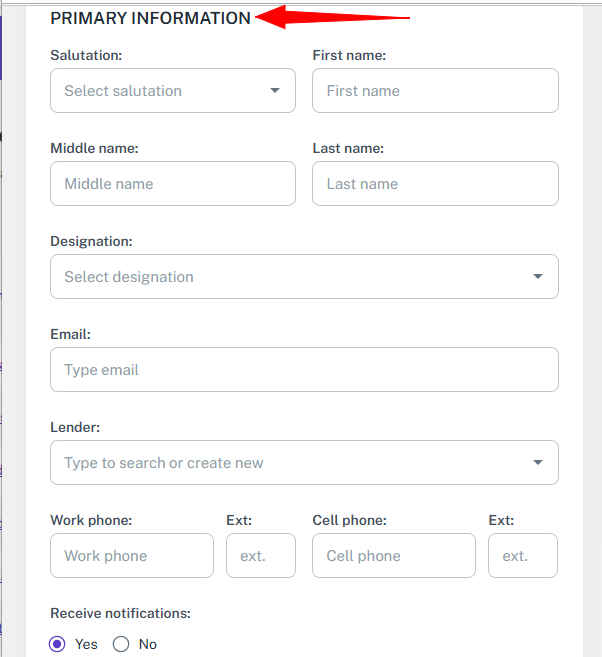Click the No label for notifications
The image size is (602, 657).
coord(148,644)
